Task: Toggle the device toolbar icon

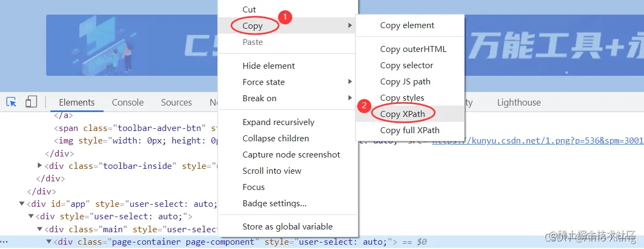Action: (x=31, y=102)
